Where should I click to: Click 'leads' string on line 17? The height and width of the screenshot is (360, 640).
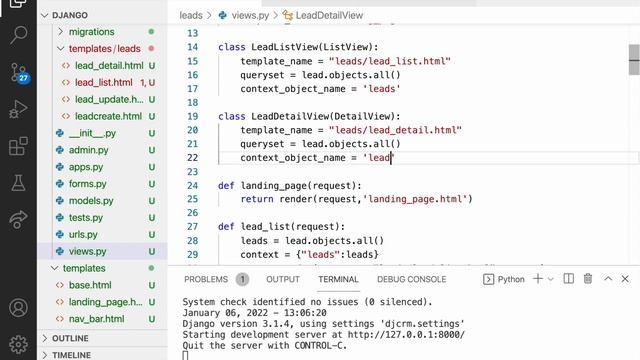382,89
